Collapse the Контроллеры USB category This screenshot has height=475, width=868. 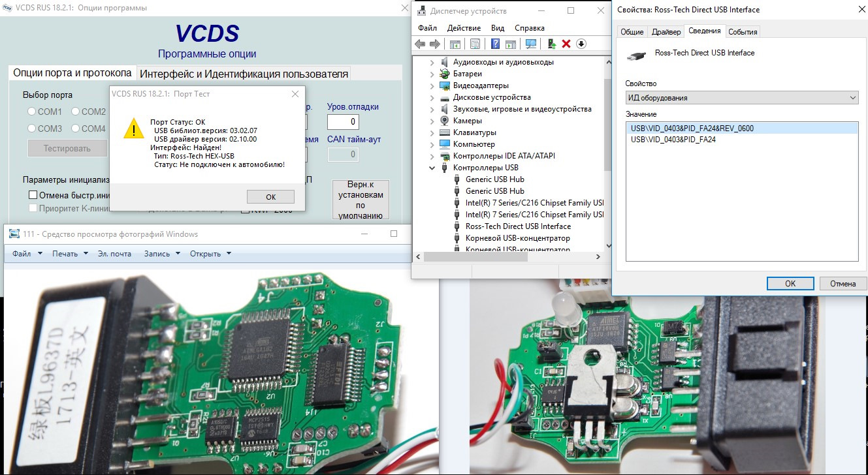tap(432, 168)
